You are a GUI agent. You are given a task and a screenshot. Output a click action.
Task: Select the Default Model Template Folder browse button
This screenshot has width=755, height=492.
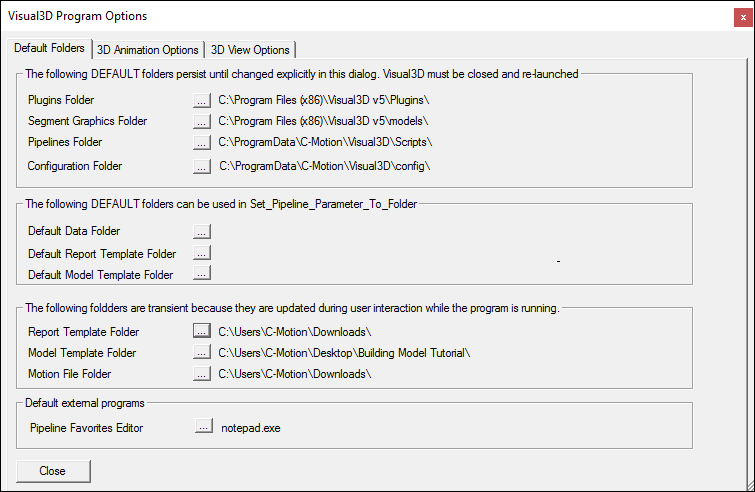[x=202, y=273]
